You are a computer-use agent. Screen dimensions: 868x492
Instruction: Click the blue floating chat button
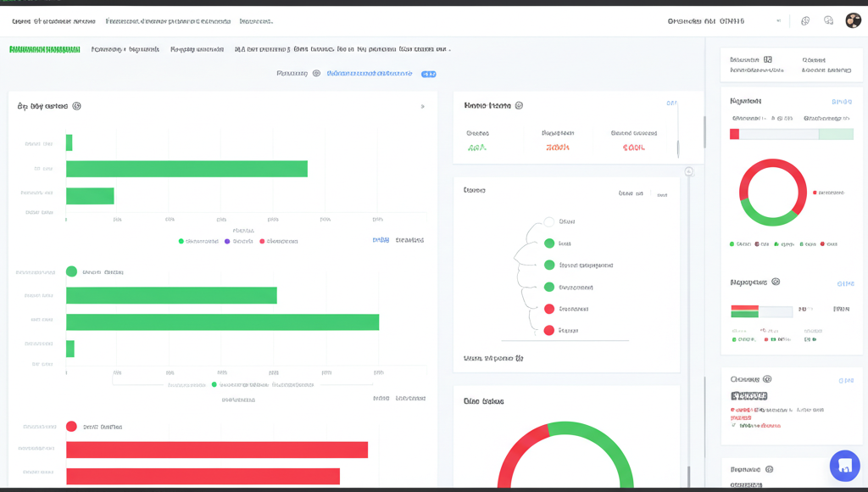coord(844,465)
